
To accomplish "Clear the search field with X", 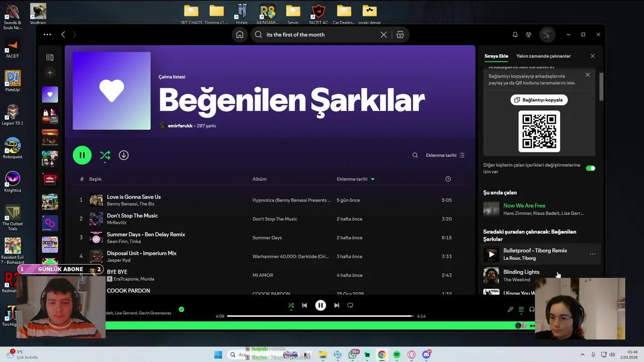I will coord(383,35).
